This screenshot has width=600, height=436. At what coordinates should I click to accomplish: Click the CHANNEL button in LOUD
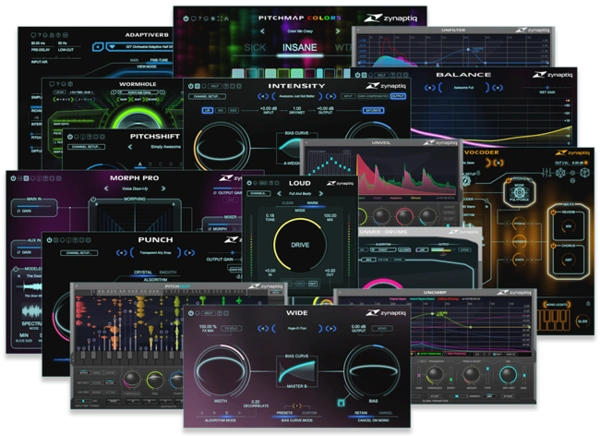259,194
